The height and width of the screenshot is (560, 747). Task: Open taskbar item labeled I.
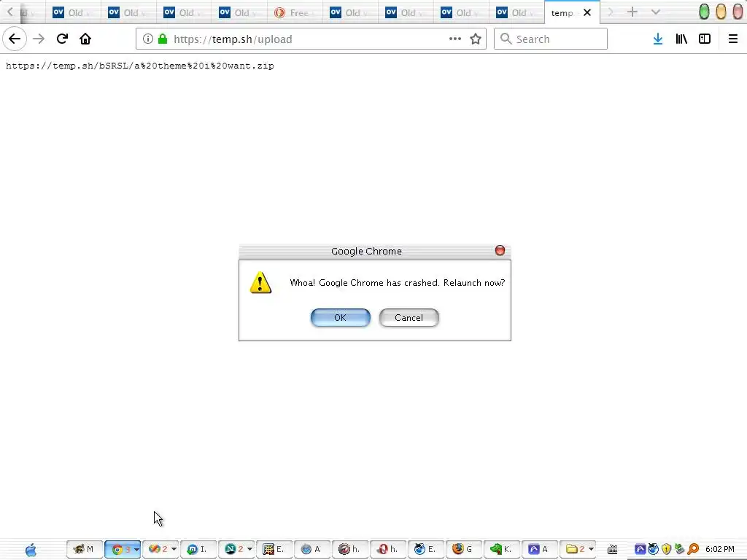pyautogui.click(x=198, y=549)
